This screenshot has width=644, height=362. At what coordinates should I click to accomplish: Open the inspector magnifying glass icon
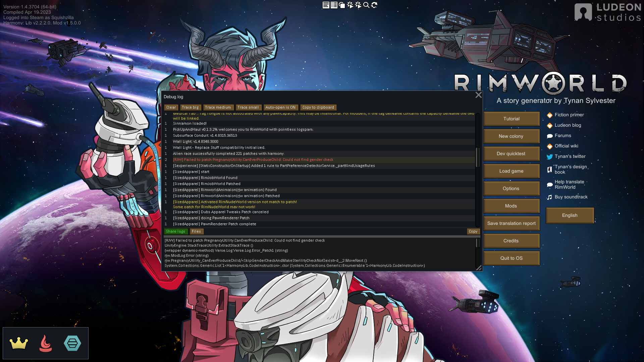pyautogui.click(x=366, y=5)
